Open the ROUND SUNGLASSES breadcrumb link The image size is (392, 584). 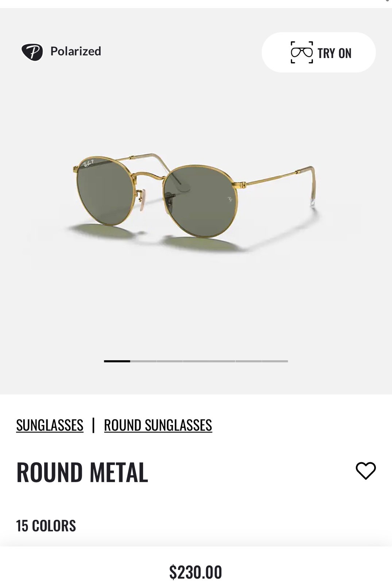tap(158, 425)
